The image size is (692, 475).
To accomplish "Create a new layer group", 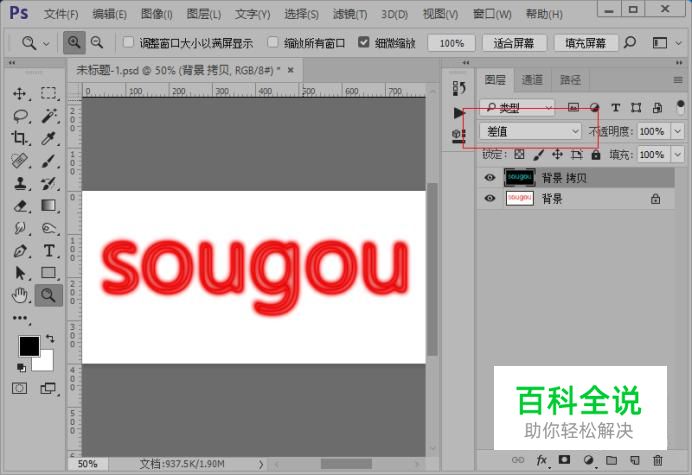I will [611, 460].
